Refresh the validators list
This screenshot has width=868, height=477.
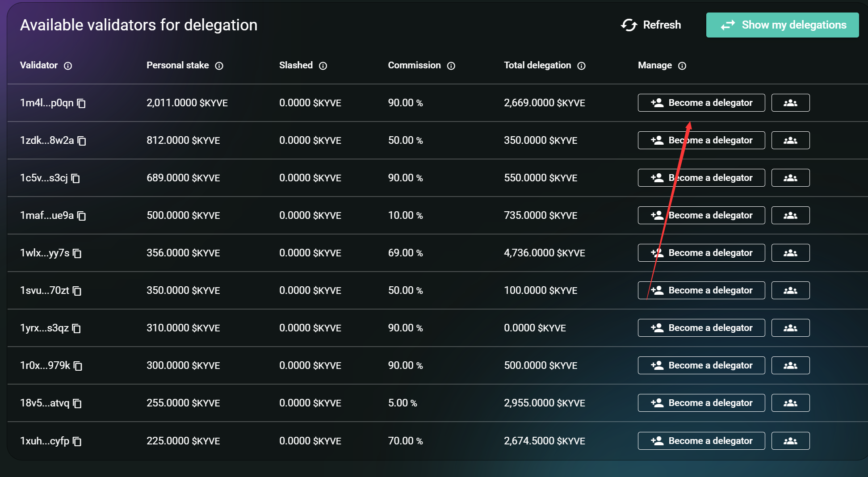651,25
